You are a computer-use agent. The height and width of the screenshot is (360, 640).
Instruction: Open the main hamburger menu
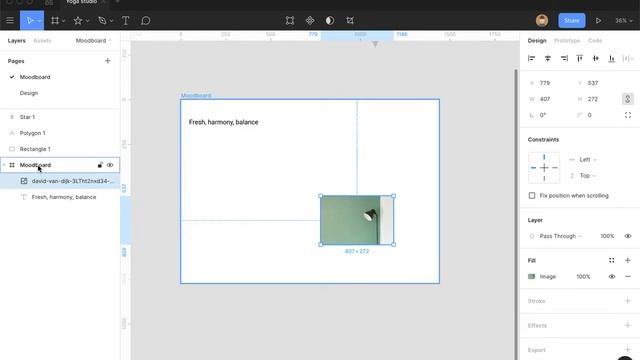coord(10,20)
